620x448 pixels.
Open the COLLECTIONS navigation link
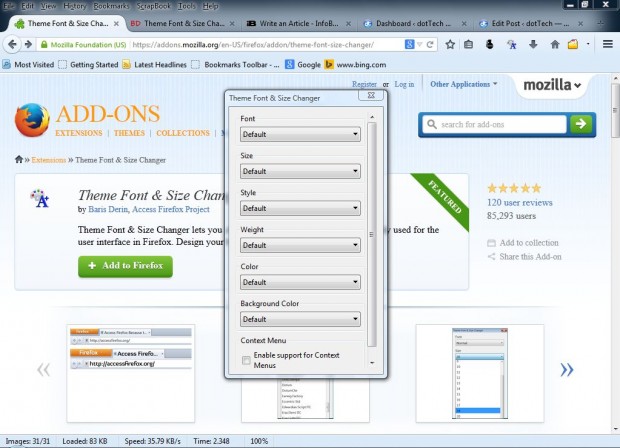point(183,133)
